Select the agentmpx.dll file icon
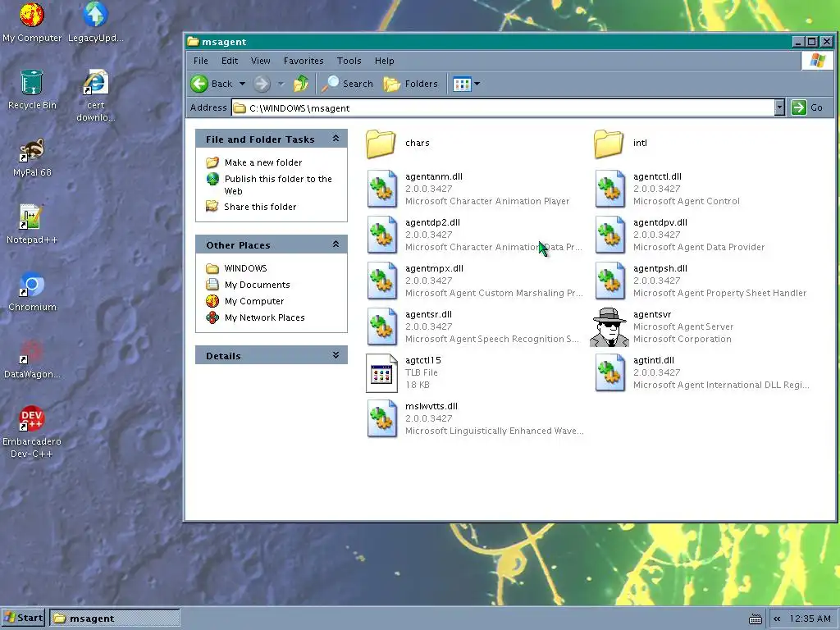This screenshot has width=840, height=630. 382,281
